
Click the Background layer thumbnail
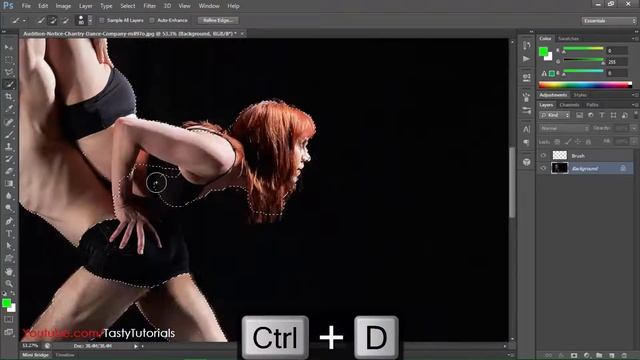tap(559, 168)
